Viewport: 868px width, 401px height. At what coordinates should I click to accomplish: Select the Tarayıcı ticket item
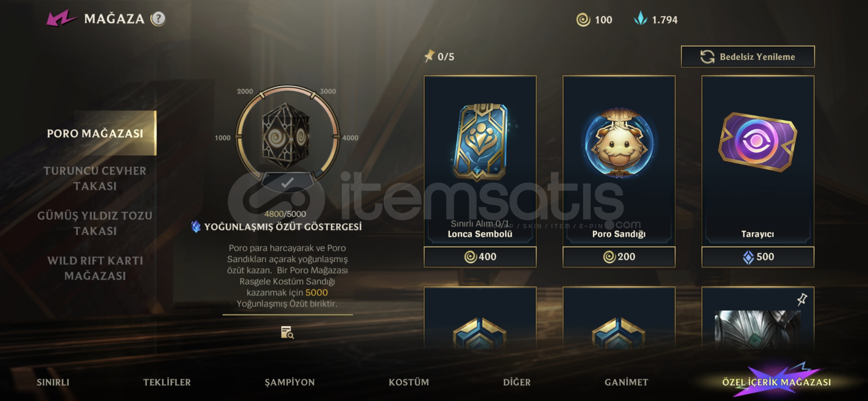[x=757, y=161]
